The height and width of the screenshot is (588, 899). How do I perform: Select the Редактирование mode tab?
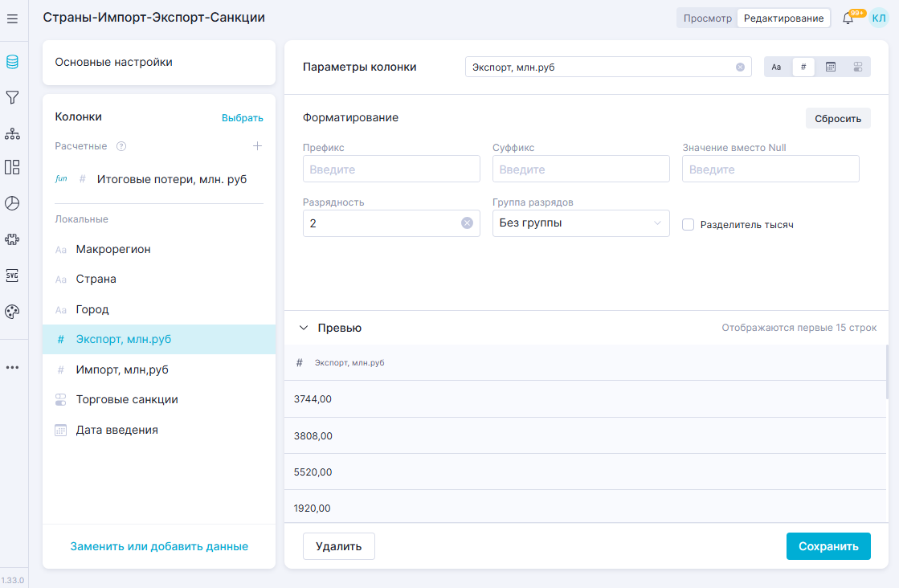pyautogui.click(x=783, y=18)
